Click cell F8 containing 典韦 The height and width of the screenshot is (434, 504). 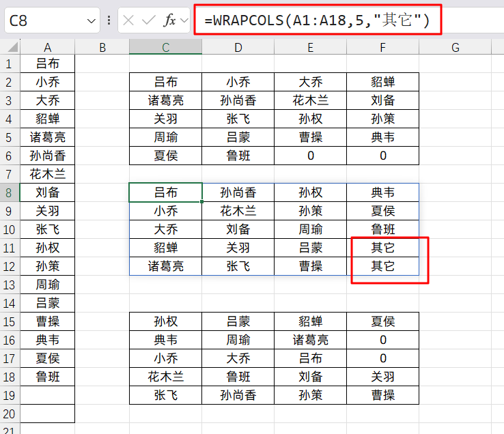click(x=382, y=192)
